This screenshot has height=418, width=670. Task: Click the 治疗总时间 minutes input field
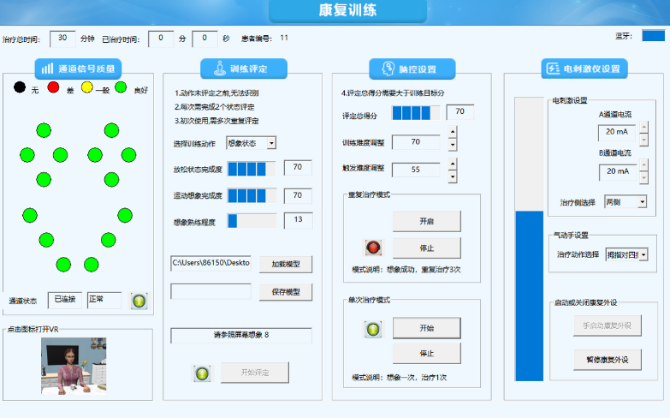(62, 37)
